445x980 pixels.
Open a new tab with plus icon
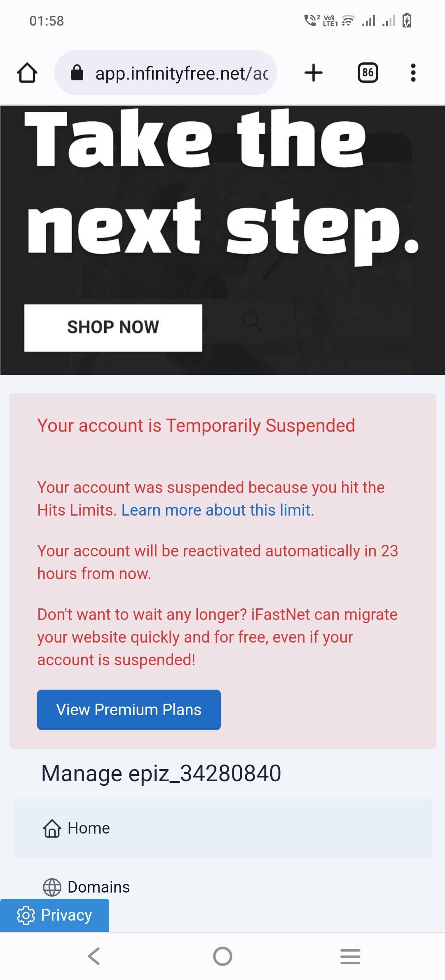click(313, 73)
